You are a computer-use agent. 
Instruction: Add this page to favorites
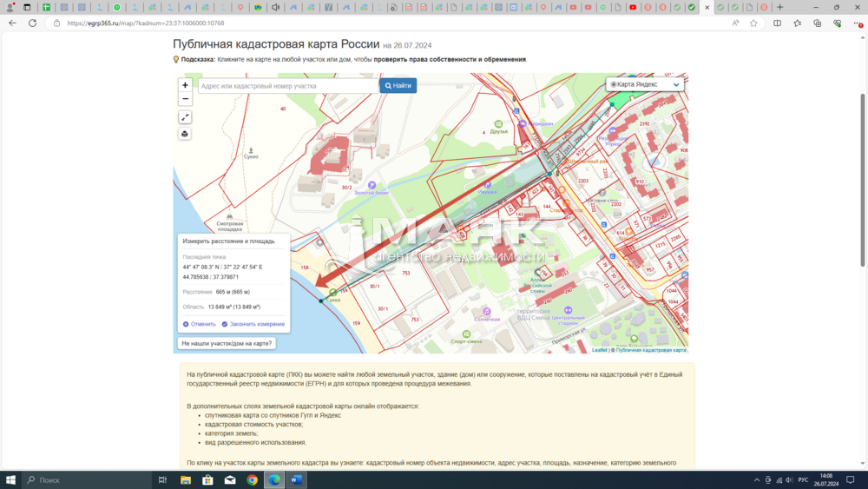tap(753, 23)
